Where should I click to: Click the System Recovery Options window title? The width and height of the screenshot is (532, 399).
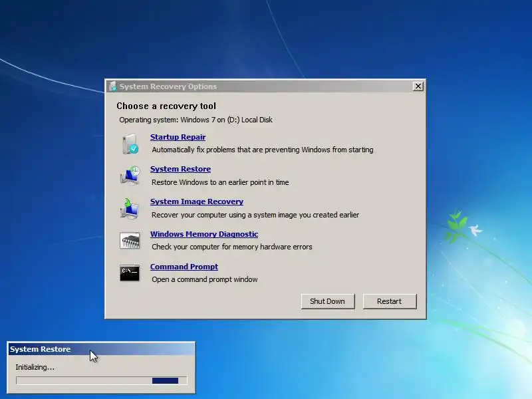click(168, 86)
